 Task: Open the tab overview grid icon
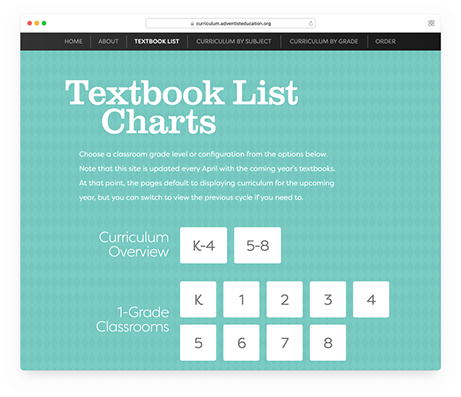click(431, 23)
